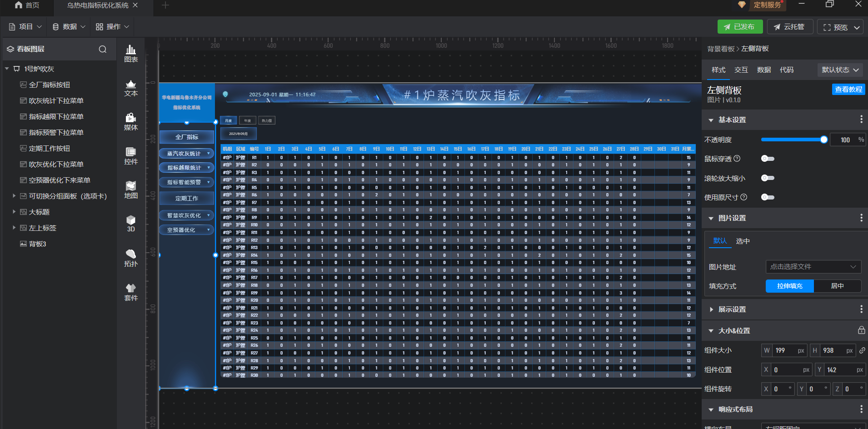Select the 文本 text component icon

click(x=131, y=88)
